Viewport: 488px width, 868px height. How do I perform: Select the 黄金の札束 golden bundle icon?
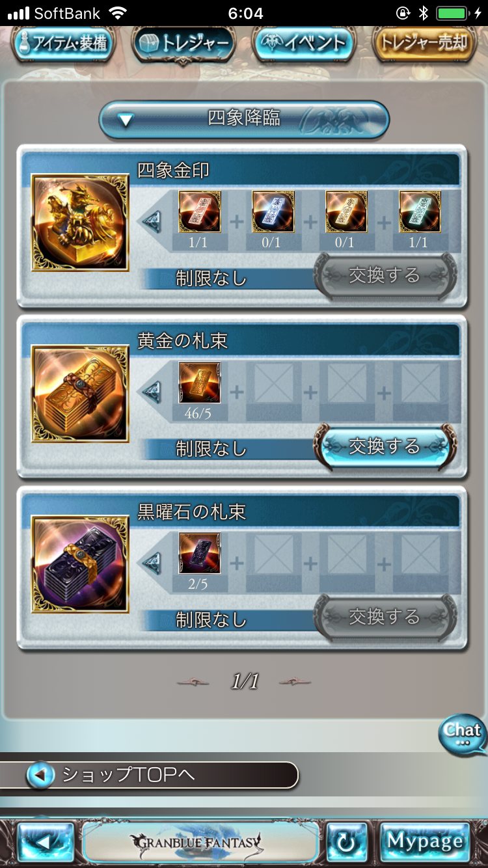point(80,394)
